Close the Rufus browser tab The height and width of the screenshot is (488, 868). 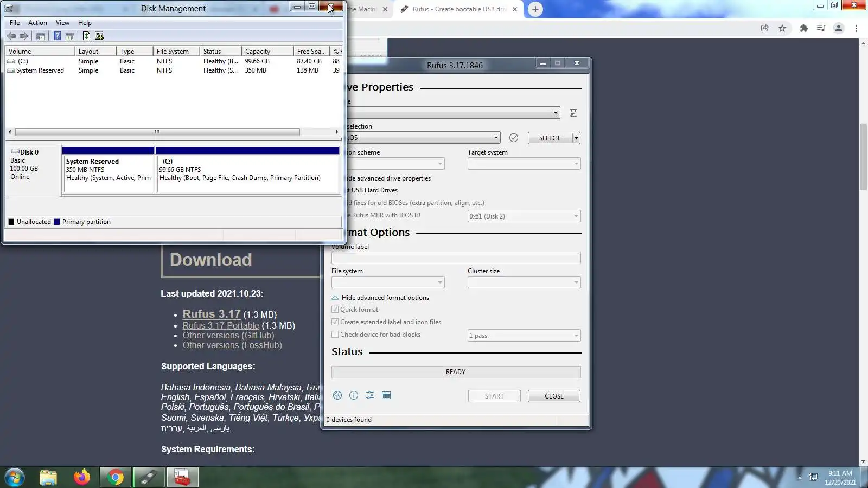tap(515, 9)
